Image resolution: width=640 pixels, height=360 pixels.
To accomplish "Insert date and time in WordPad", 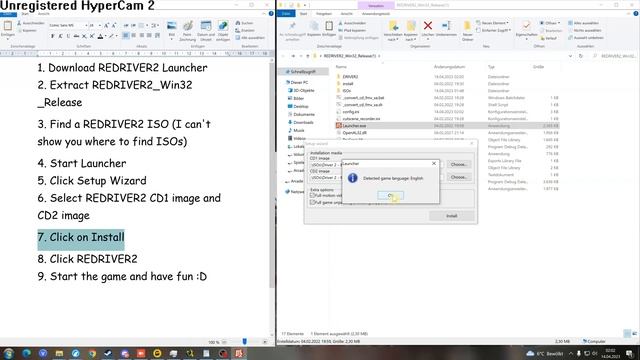I will click(x=206, y=31).
